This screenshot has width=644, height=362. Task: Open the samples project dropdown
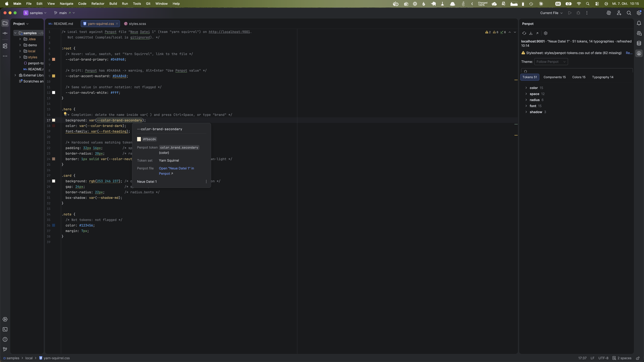[35, 13]
